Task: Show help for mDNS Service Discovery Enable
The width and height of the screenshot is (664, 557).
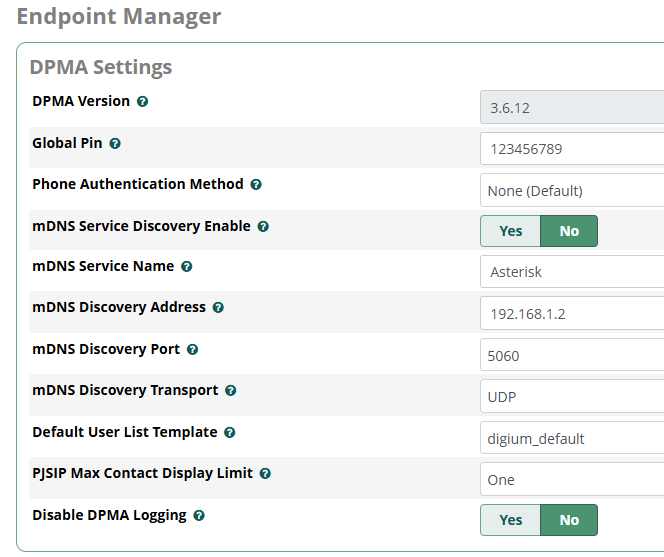Action: pyautogui.click(x=263, y=227)
